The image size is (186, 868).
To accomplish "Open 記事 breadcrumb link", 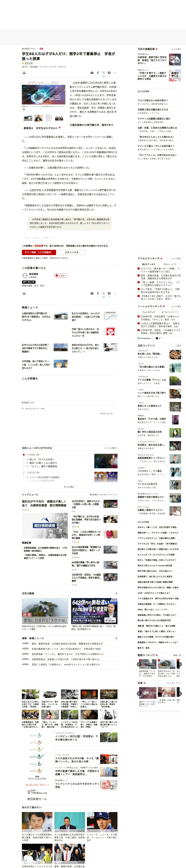I will click(x=42, y=49).
